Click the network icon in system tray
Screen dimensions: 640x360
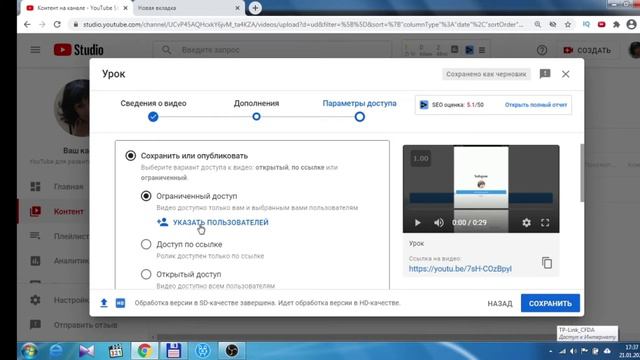point(563,351)
